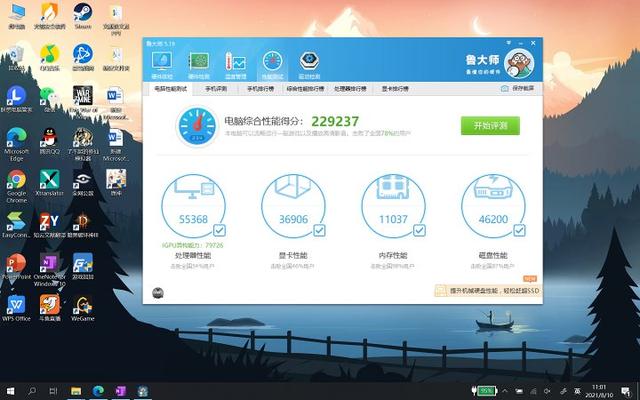The width and height of the screenshot is (640, 400).
Task: Switch to the 电脑性能测试 tab
Action: click(x=170, y=89)
